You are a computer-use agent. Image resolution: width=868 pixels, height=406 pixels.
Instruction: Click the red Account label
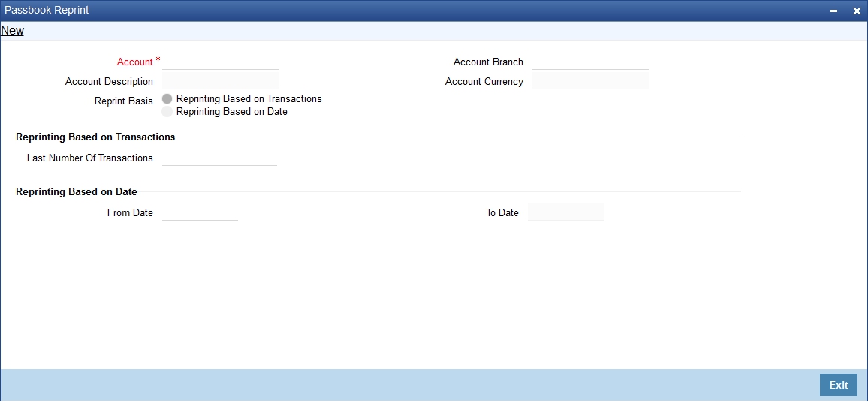coord(135,62)
